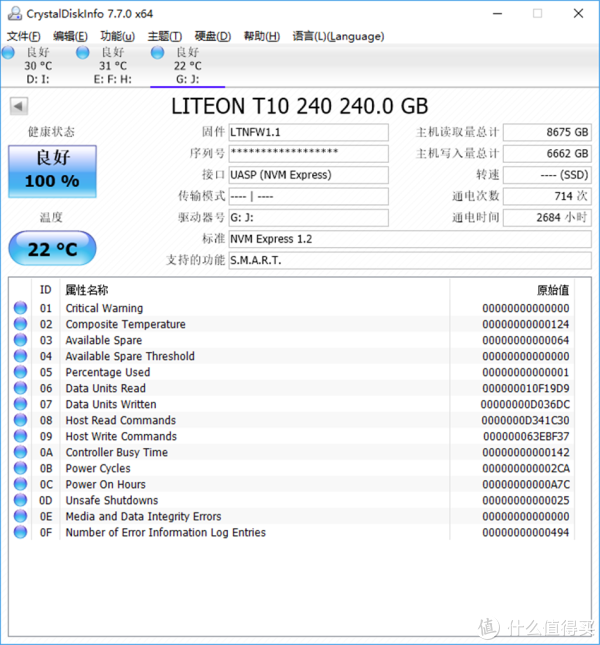Click raw value 00000000000494
The image size is (600, 645).
click(526, 533)
